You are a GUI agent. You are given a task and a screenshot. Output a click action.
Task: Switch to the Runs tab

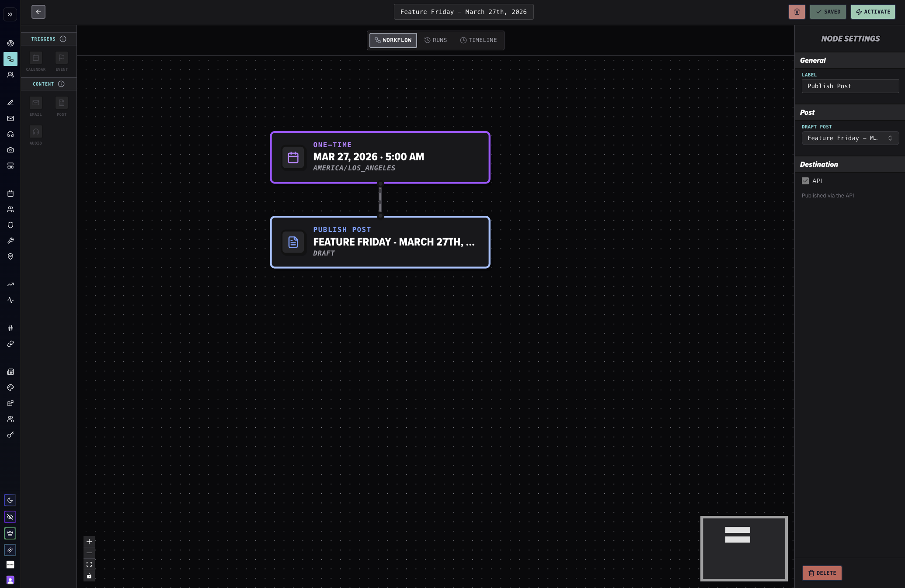(x=436, y=40)
